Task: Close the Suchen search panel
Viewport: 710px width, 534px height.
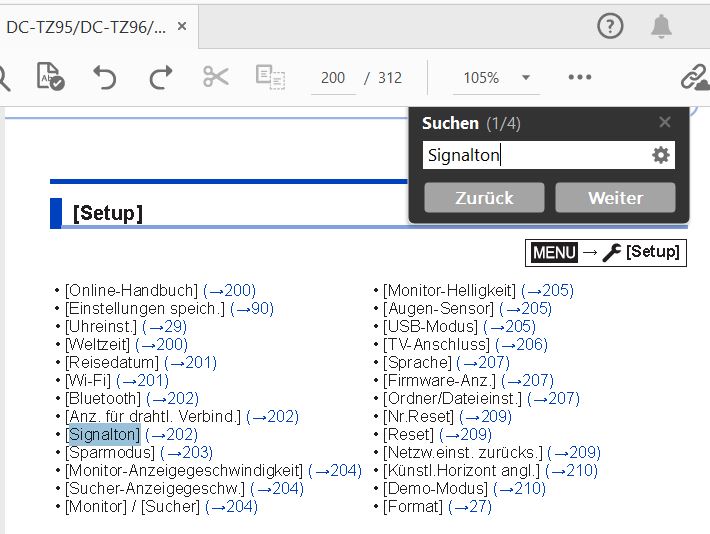Action: click(665, 123)
